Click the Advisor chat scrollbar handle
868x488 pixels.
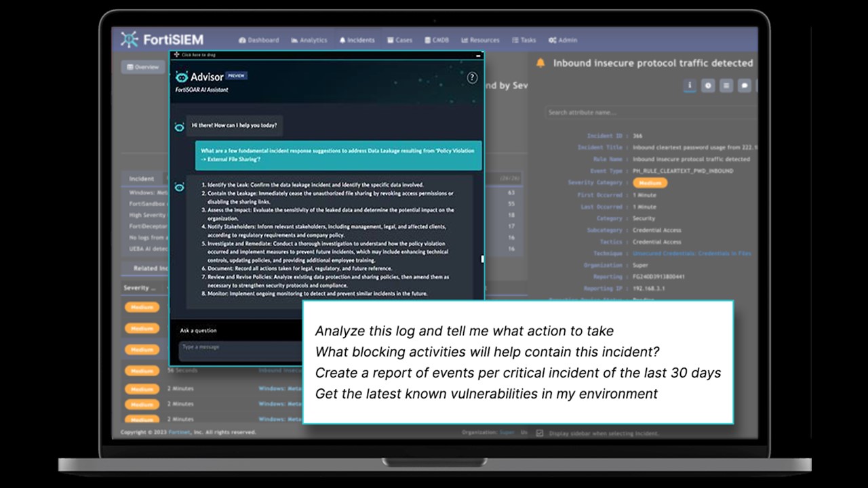pos(483,258)
